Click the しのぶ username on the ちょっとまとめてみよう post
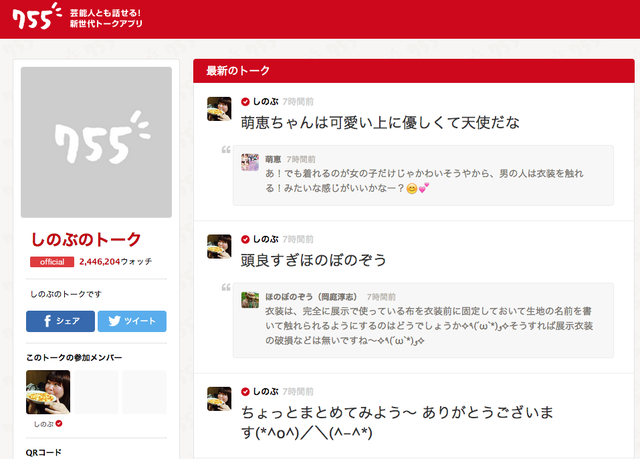 pyautogui.click(x=265, y=392)
